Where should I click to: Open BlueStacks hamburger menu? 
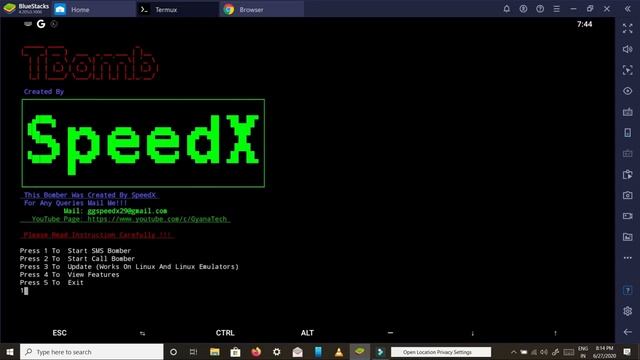pos(556,9)
